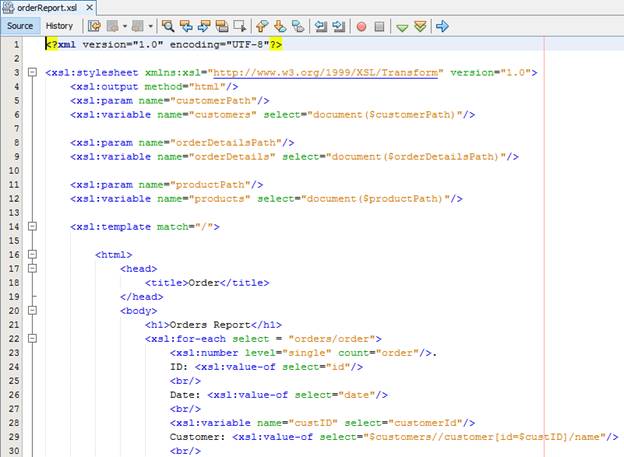The image size is (624, 457).
Task: Click the br tag on line 27
Action: 185,409
